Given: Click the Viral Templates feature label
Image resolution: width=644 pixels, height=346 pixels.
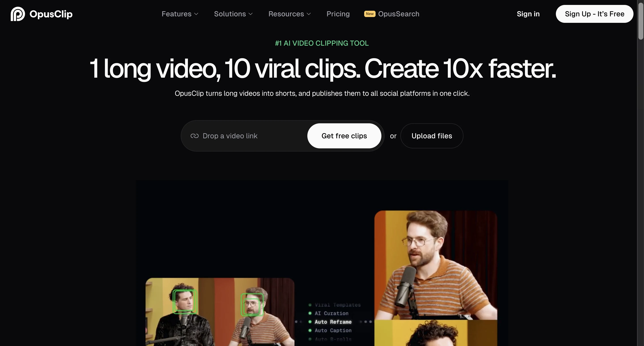Looking at the screenshot, I should [338, 305].
